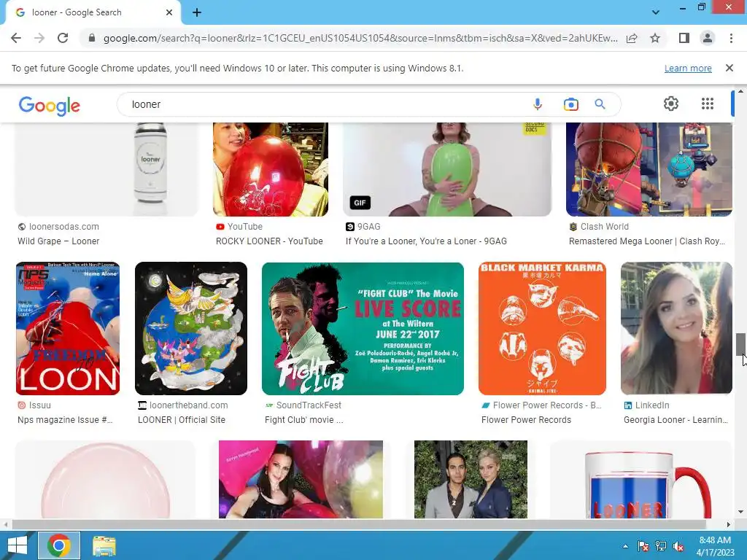Image resolution: width=747 pixels, height=560 pixels.
Task: Click the Google logo
Action: pyautogui.click(x=49, y=105)
